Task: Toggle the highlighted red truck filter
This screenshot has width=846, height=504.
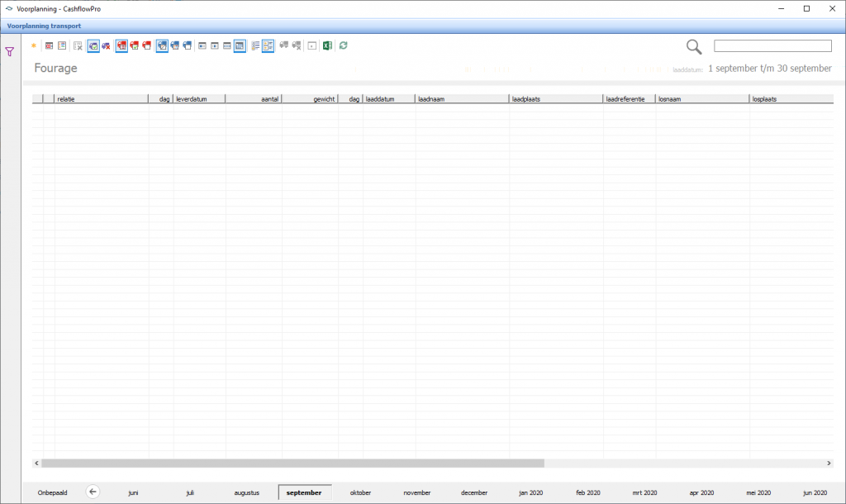Action: (x=121, y=45)
